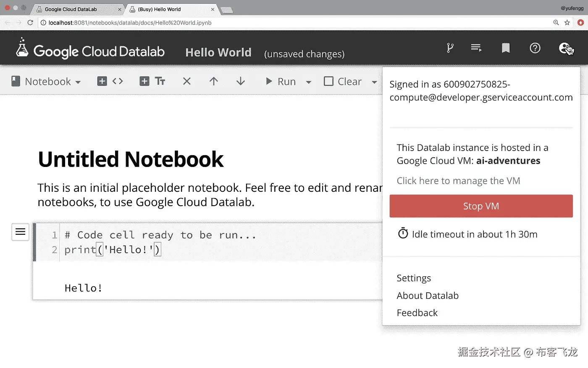Click the Hello! output text

coord(84,288)
